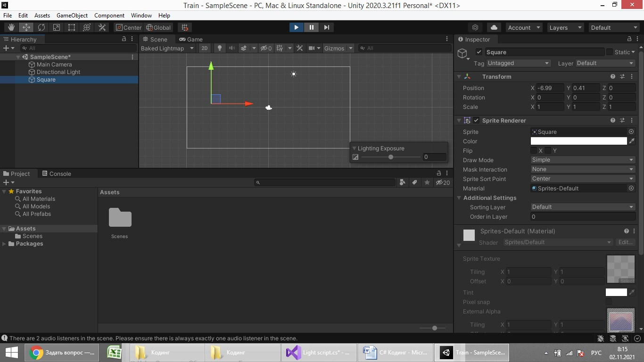This screenshot has height=362, width=644.
Task: Open Component menu
Action: point(109,15)
